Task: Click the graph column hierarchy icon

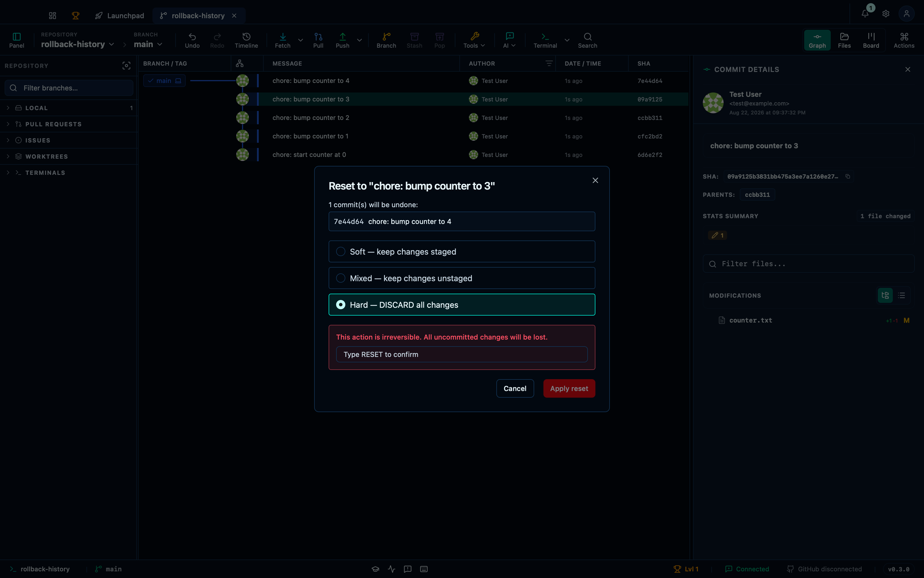Action: point(239,64)
